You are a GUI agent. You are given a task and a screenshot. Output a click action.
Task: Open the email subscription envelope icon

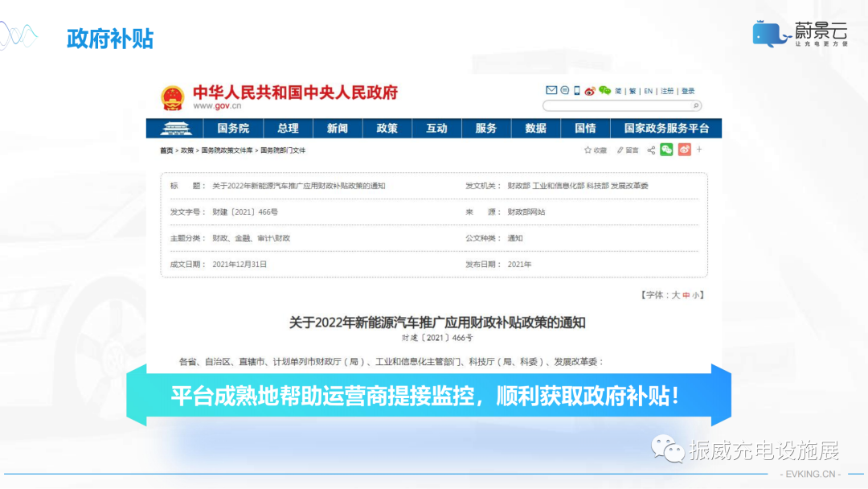pos(551,90)
